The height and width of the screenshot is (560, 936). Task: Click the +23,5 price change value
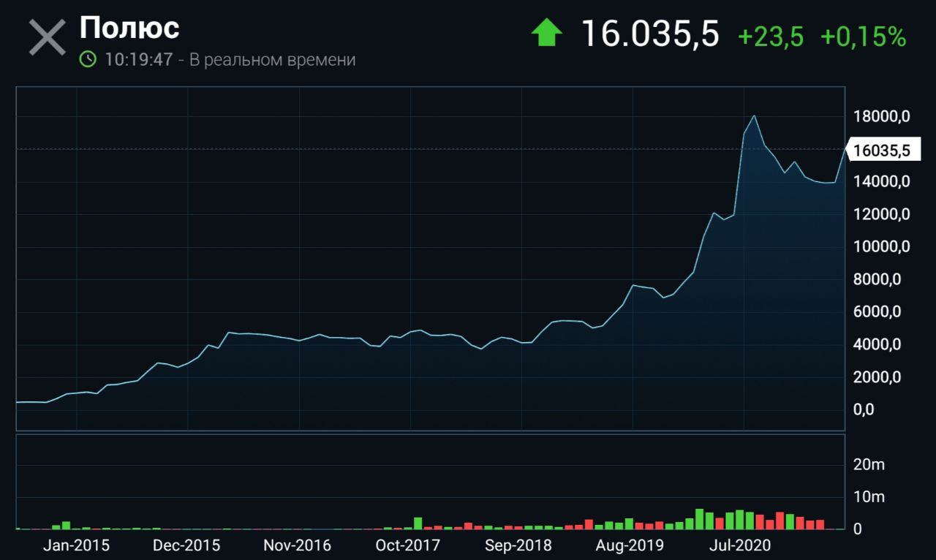(x=771, y=36)
